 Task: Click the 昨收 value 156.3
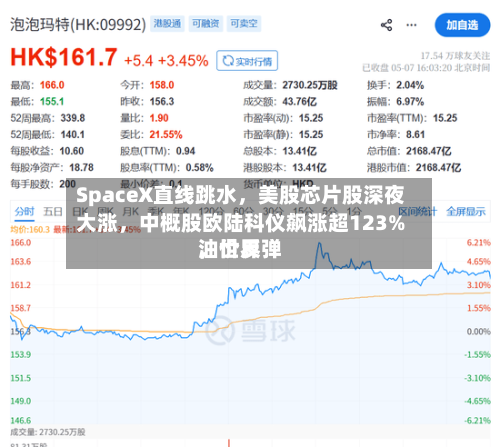[x=162, y=101]
